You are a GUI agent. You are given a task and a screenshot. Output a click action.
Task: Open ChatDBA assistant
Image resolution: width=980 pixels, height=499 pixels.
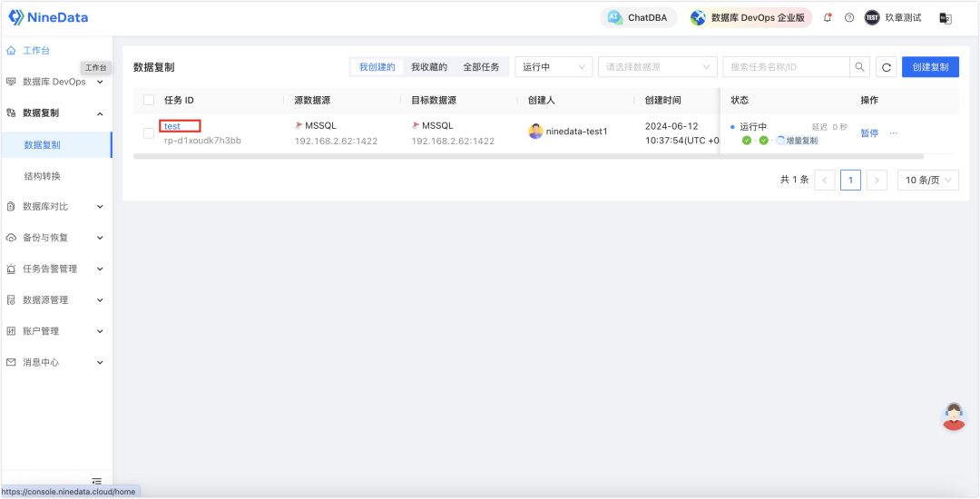pyautogui.click(x=639, y=17)
